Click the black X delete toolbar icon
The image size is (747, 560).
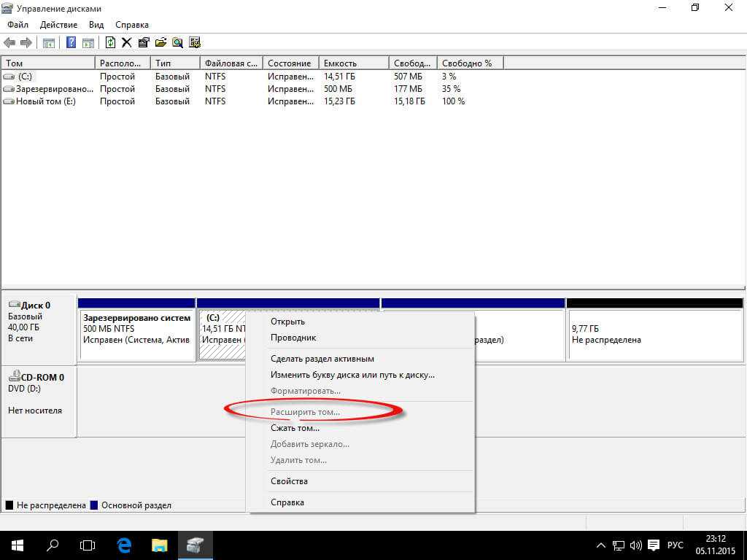point(126,43)
